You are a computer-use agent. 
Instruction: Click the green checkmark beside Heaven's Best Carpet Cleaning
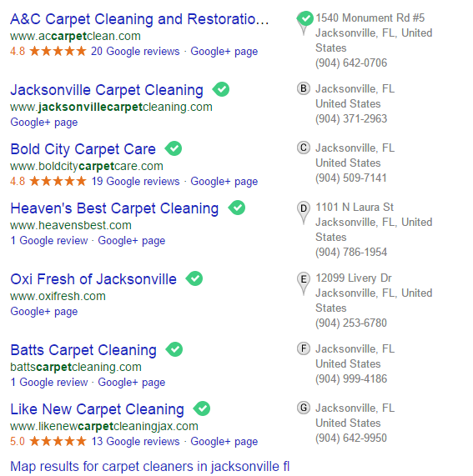(237, 208)
